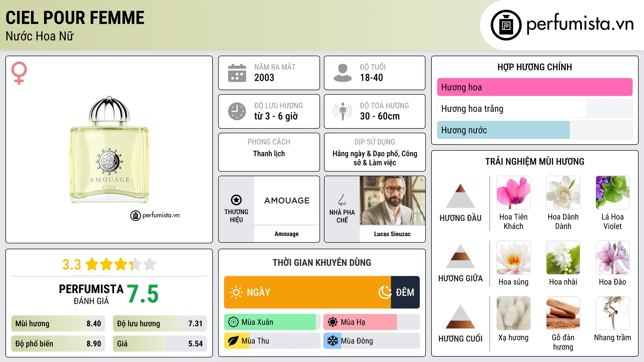Viewport: 644px width, 362px height.
Task: Click the perfumista.vn perfume bottle logo icon
Action: [x=506, y=25]
